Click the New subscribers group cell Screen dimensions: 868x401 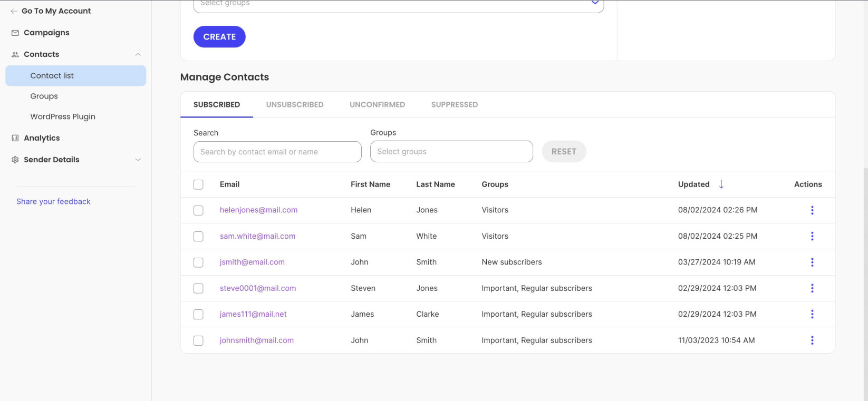coord(512,262)
